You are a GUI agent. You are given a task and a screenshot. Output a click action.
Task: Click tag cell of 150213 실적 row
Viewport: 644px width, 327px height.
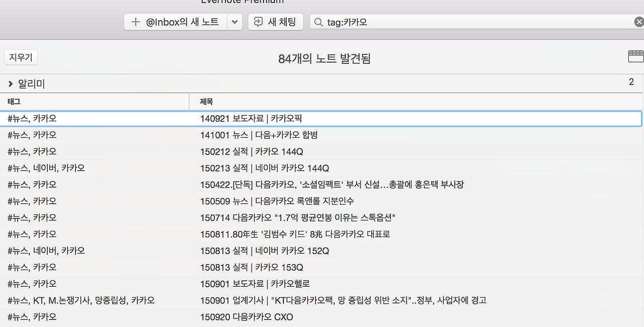point(46,168)
